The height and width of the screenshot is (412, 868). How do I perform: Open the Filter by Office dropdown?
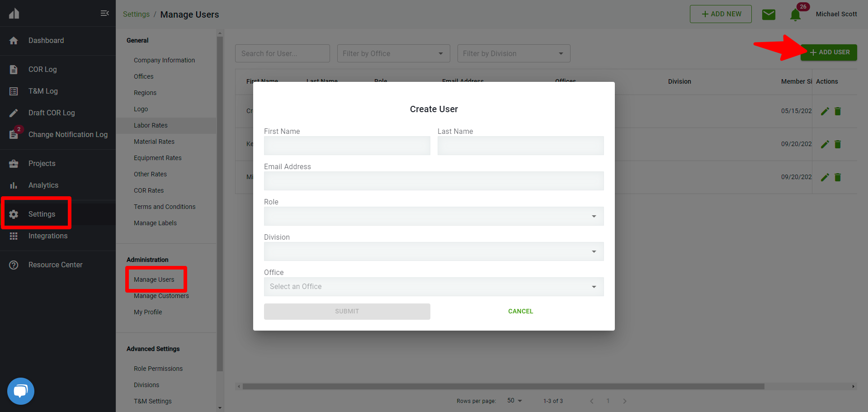coord(394,53)
